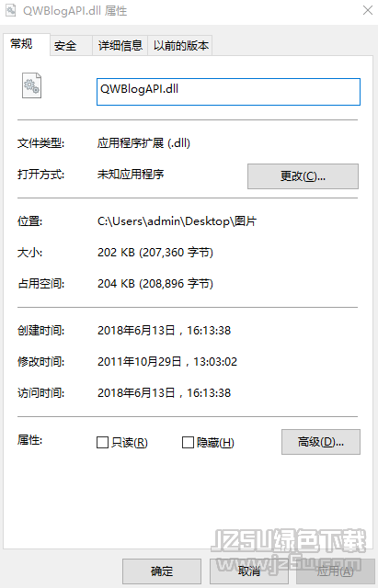Click the 应用(A) apply button

point(335,571)
